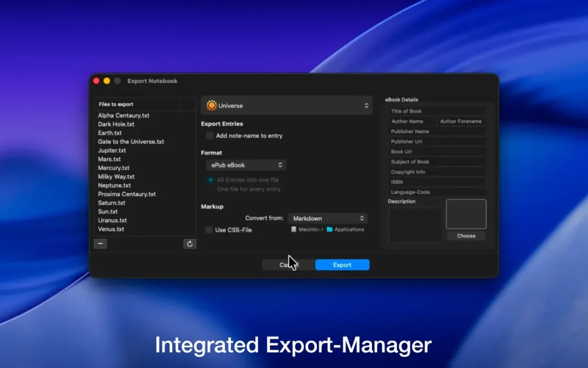Minimize the Export Notebook window

(107, 81)
